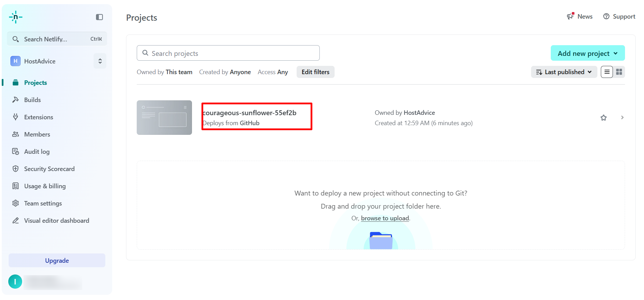
Task: Open the Extensions menu item
Action: (39, 117)
